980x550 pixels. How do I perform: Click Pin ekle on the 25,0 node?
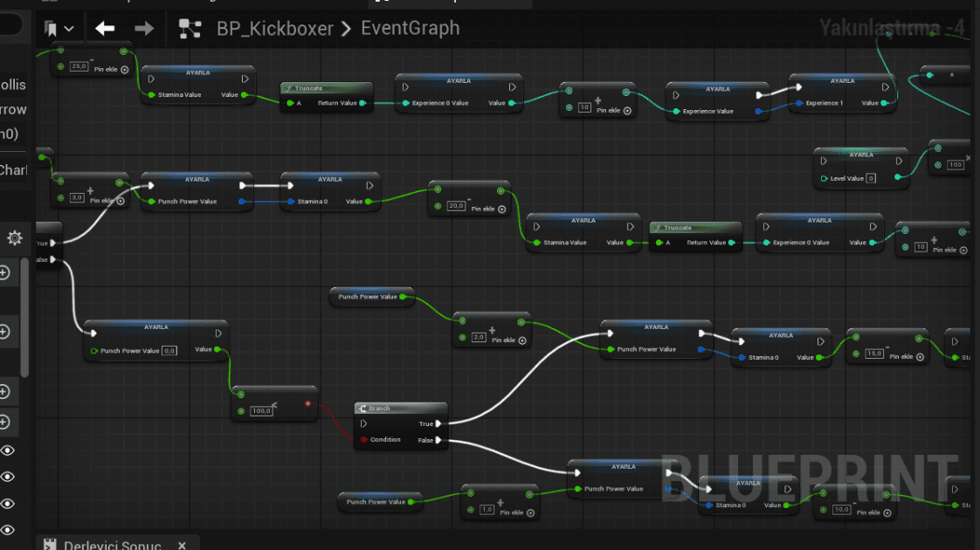pos(111,69)
